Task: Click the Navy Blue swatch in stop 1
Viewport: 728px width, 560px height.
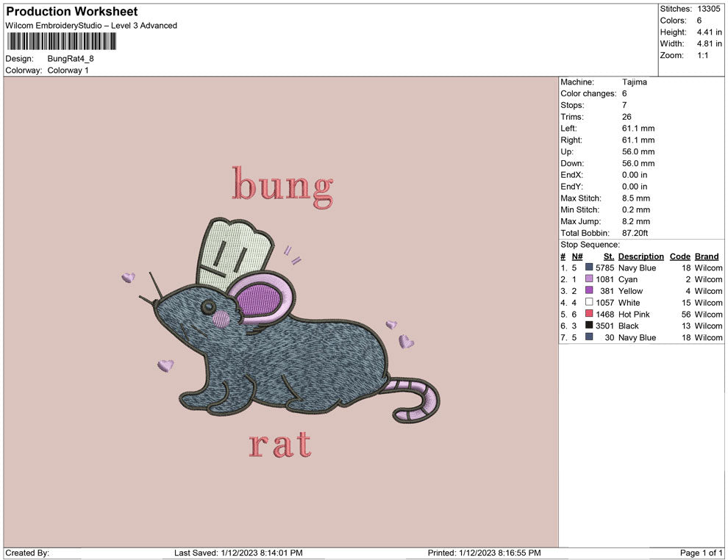Action: (589, 268)
